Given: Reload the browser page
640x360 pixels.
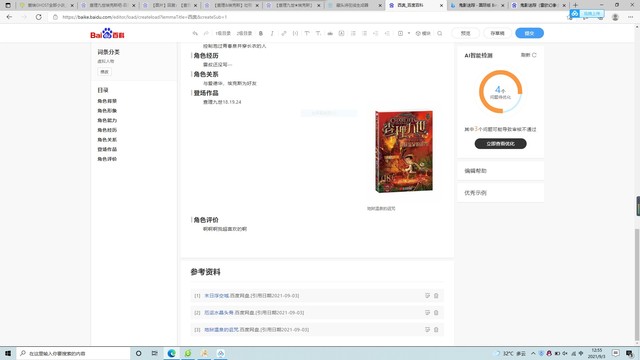Looking at the screenshot, I should click(x=38, y=17).
